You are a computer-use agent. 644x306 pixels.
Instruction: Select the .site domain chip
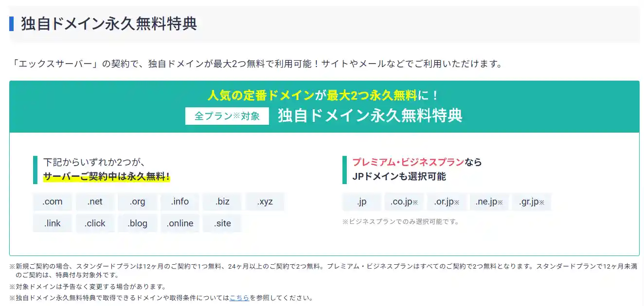click(222, 223)
